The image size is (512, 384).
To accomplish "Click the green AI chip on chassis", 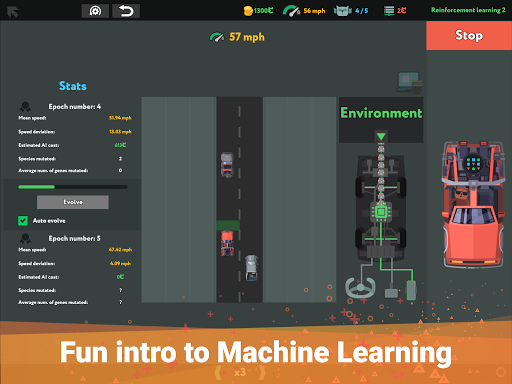I will (381, 212).
